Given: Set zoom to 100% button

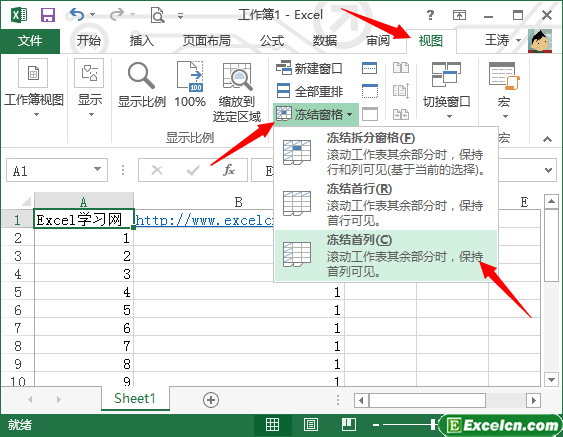Looking at the screenshot, I should tap(190, 85).
